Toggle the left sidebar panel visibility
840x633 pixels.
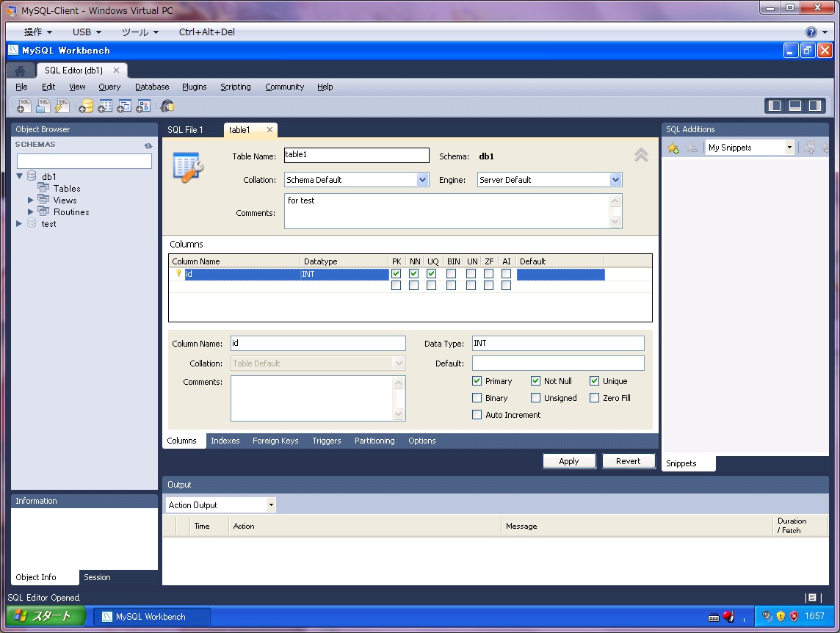(x=775, y=106)
